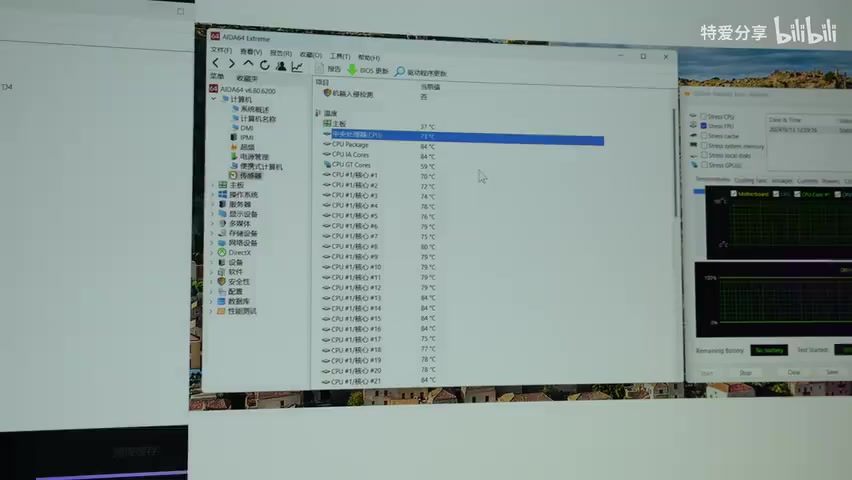The image size is (852, 480).
Task: Expand the 网络设备 tree node arrow
Action: [212, 243]
